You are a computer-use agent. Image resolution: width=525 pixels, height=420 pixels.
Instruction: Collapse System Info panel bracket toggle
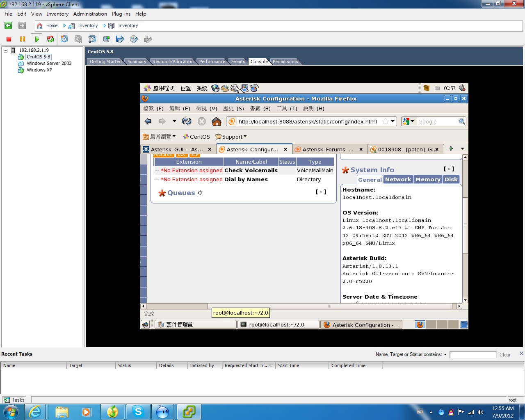(449, 169)
